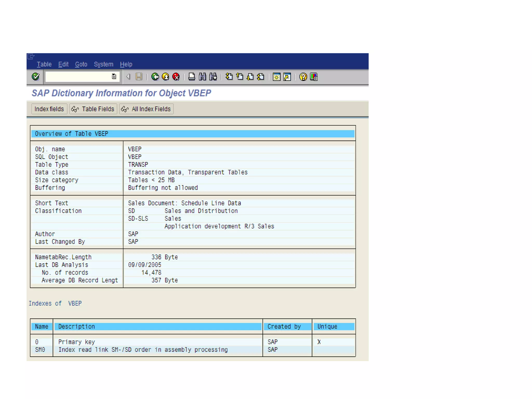Click the Find Next binoculars icon
The image size is (532, 399).
[213, 77]
